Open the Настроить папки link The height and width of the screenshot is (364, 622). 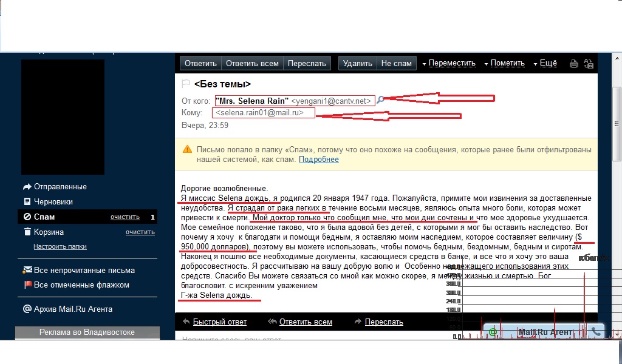tap(60, 246)
